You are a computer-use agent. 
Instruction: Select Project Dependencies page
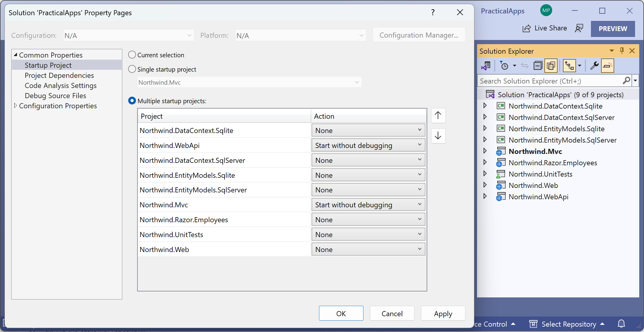click(x=59, y=75)
